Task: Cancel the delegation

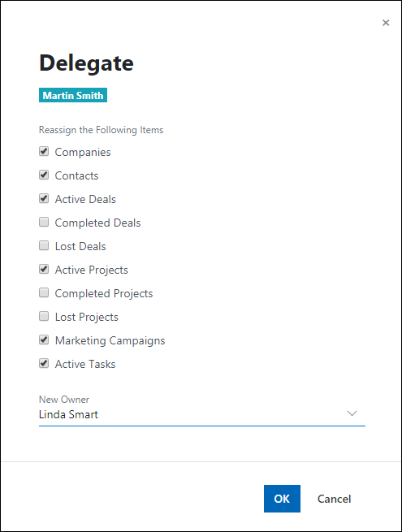Action: point(334,499)
